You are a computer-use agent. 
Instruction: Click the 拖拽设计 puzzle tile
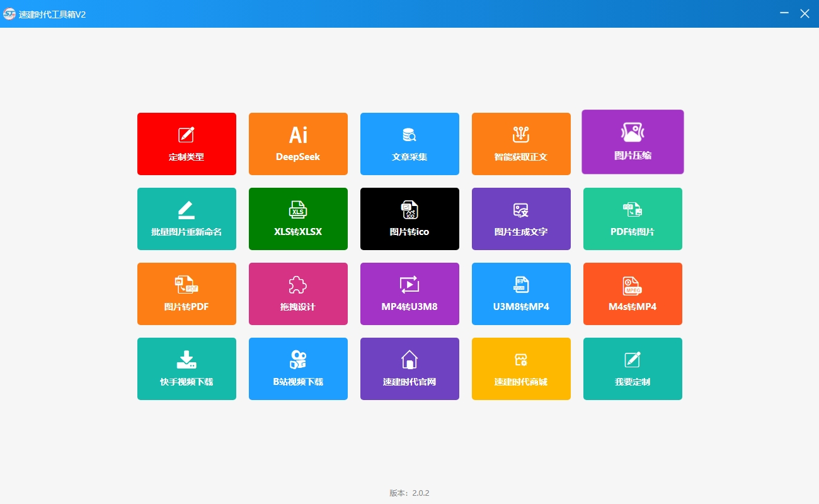(x=298, y=294)
